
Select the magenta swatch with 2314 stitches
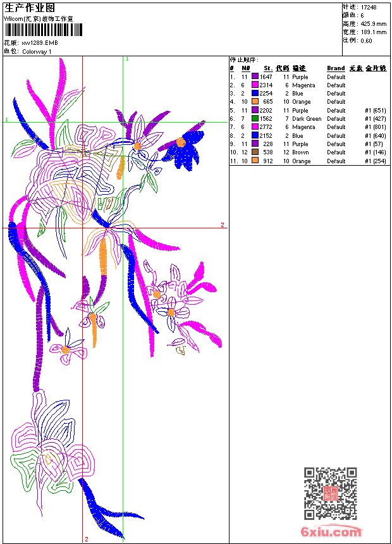click(x=255, y=85)
